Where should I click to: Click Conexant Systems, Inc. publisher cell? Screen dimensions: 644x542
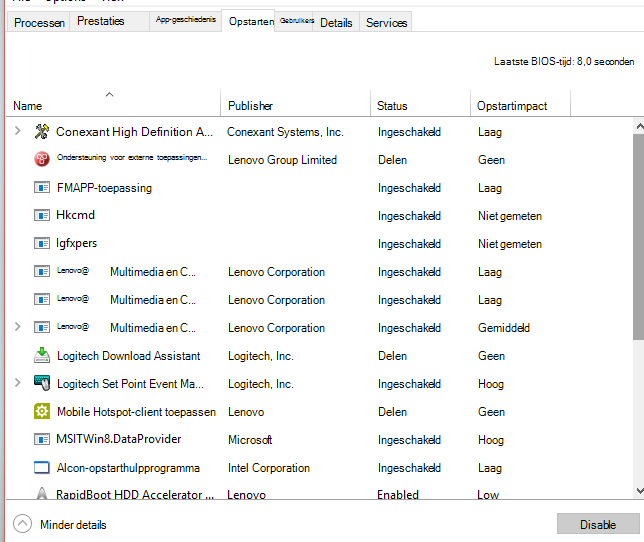pyautogui.click(x=285, y=132)
